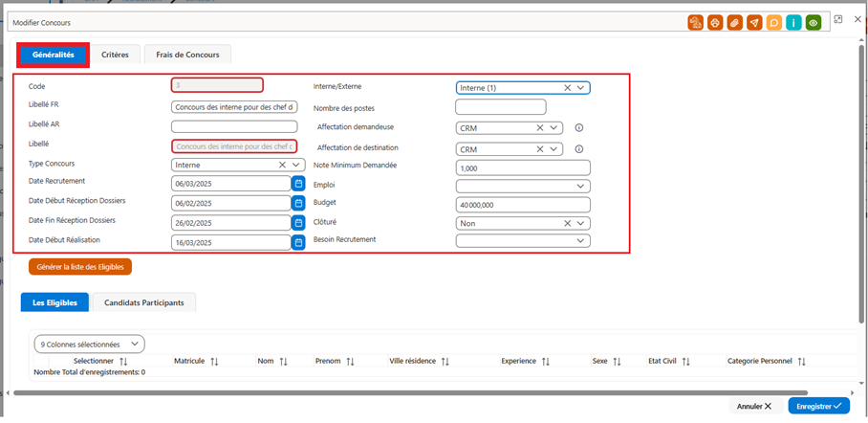This screenshot has width=868, height=423.
Task: Click info icon beside Affectation demandeuse
Action: tap(579, 127)
